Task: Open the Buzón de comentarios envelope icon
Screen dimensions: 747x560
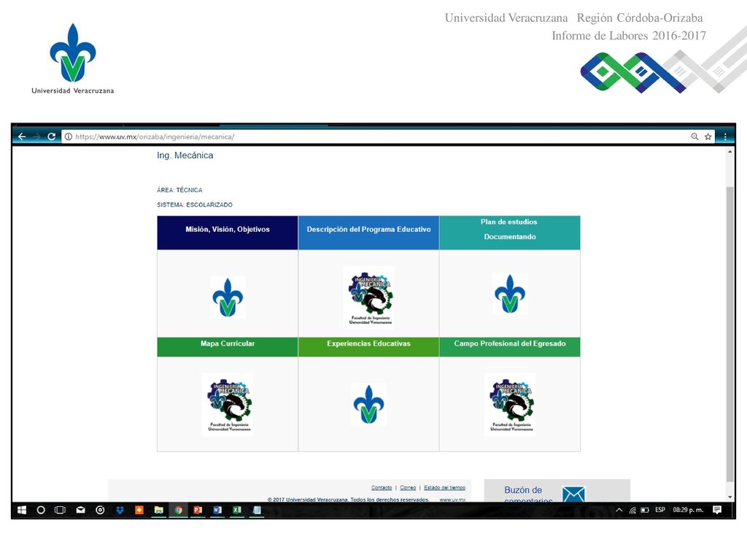Action: coord(573,494)
